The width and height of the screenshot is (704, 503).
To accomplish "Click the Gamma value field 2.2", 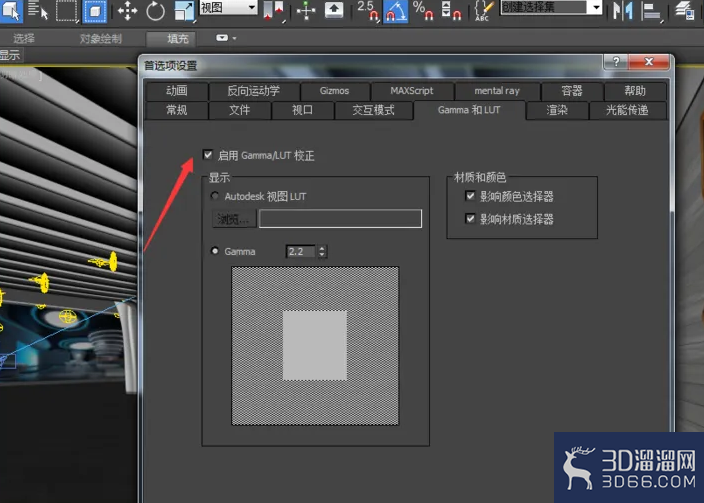I will tap(301, 252).
